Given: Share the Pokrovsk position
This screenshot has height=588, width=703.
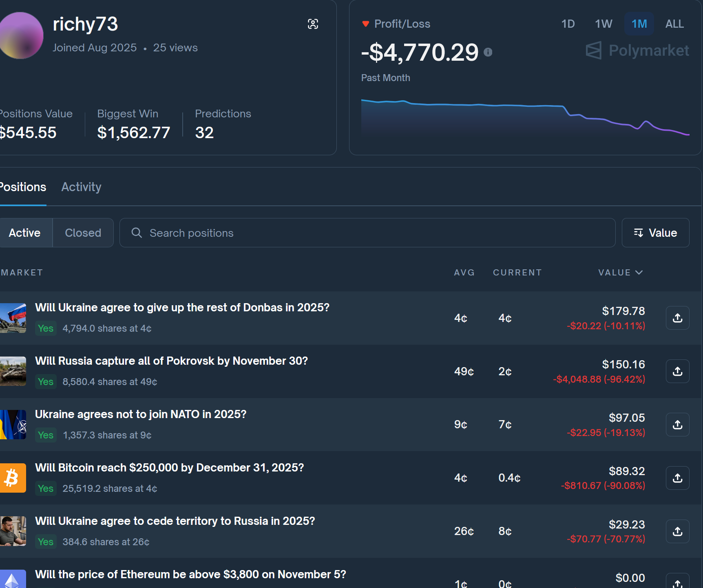Looking at the screenshot, I should tap(677, 371).
